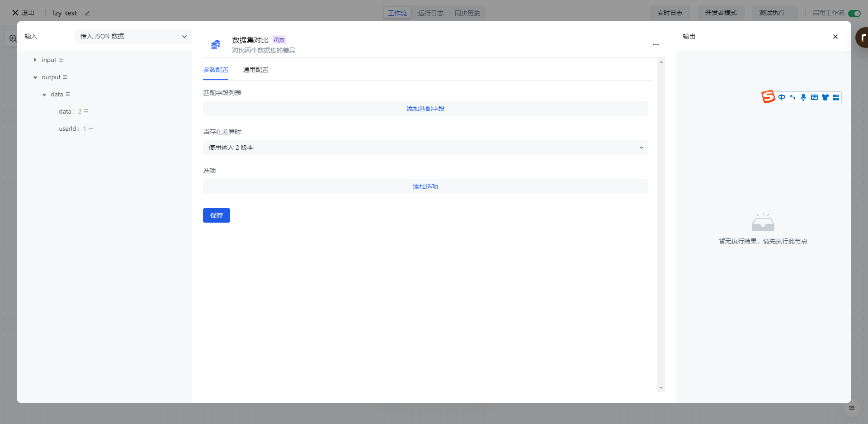Open the 传入 JSON 数据 dropdown

(133, 36)
